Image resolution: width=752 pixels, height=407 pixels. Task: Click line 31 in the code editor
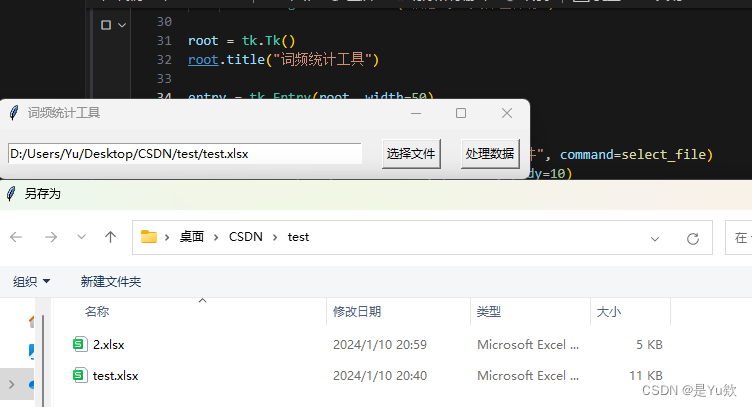(x=242, y=41)
